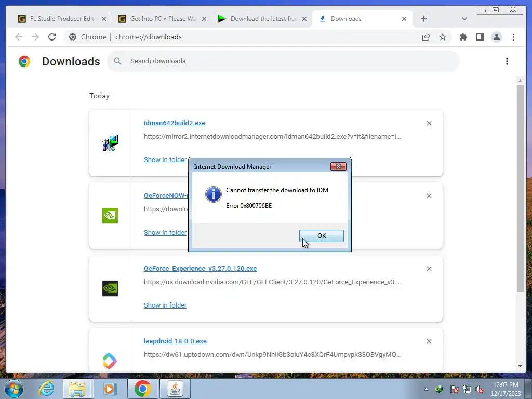Image resolution: width=532 pixels, height=399 pixels.
Task: Open the Windows Start menu
Action: click(14, 389)
